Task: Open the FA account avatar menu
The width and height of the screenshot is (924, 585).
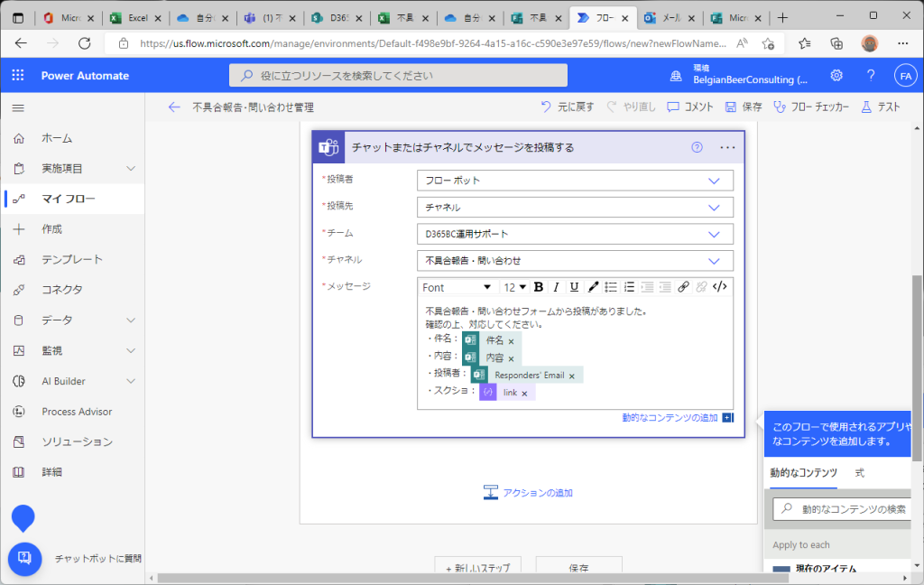Action: (906, 76)
